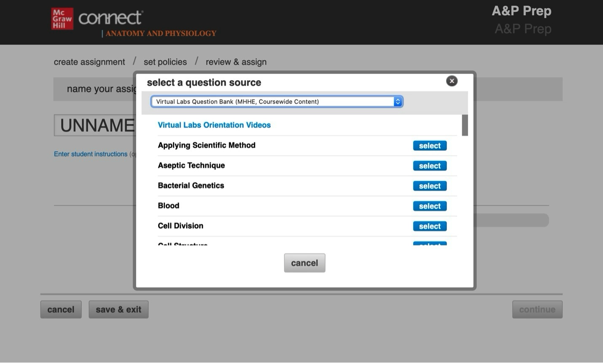
Task: Open the Virtual Labs Orientation Videos link
Action: click(214, 125)
